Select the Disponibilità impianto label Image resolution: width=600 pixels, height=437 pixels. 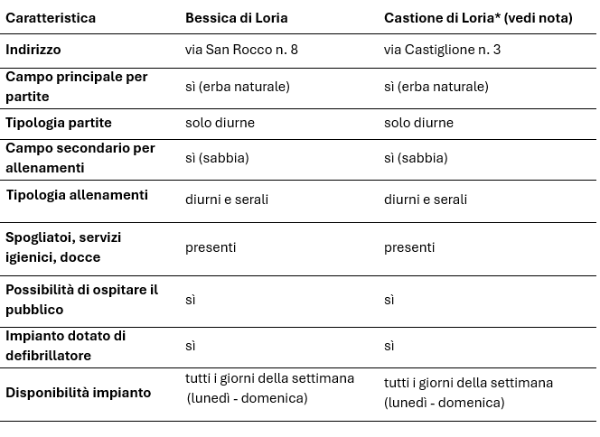click(78, 393)
